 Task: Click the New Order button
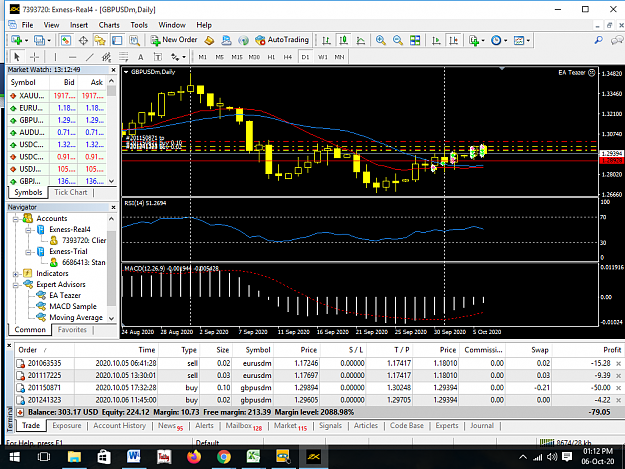(x=174, y=40)
